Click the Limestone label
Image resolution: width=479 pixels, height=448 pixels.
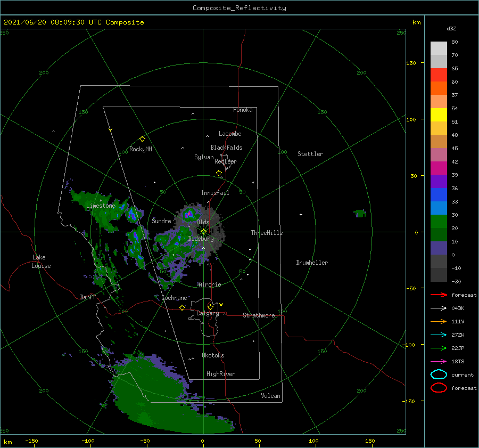point(101,206)
